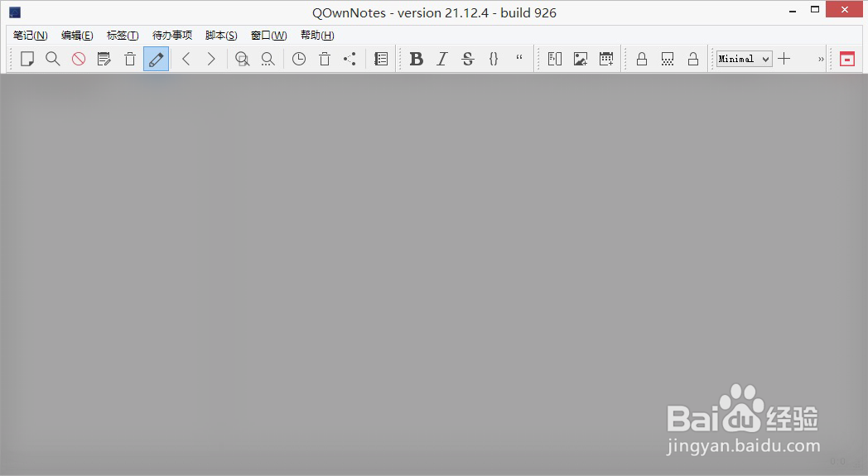The height and width of the screenshot is (476, 868).
Task: Close the QOwnNotes window
Action: (x=845, y=9)
